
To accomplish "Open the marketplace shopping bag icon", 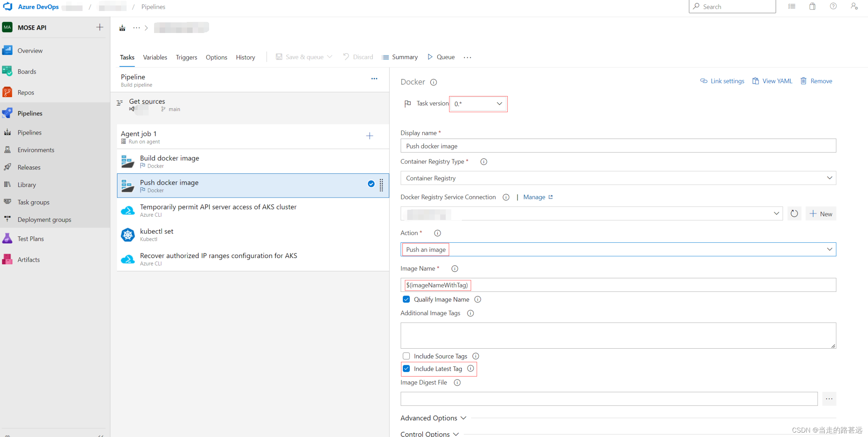I will [812, 6].
